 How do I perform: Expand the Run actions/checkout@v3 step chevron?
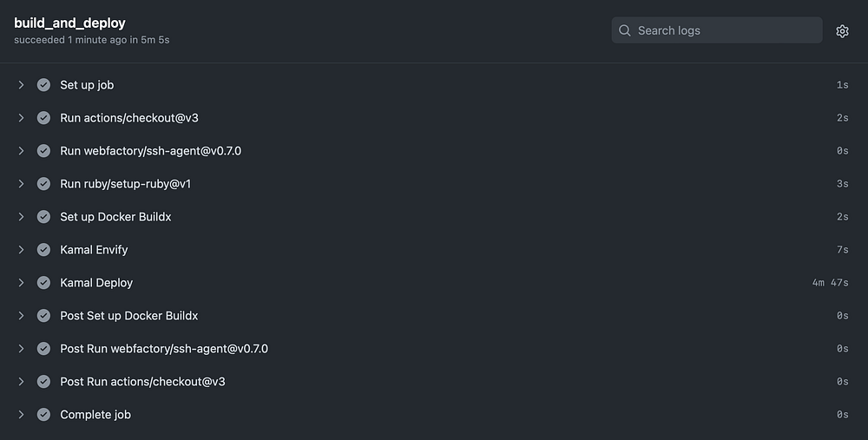tap(22, 118)
